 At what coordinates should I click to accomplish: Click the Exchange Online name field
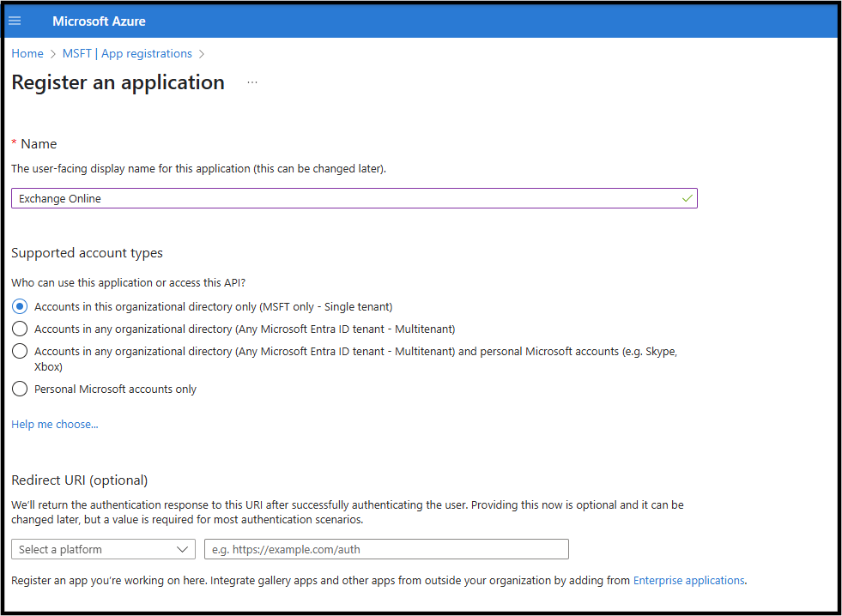click(x=343, y=197)
